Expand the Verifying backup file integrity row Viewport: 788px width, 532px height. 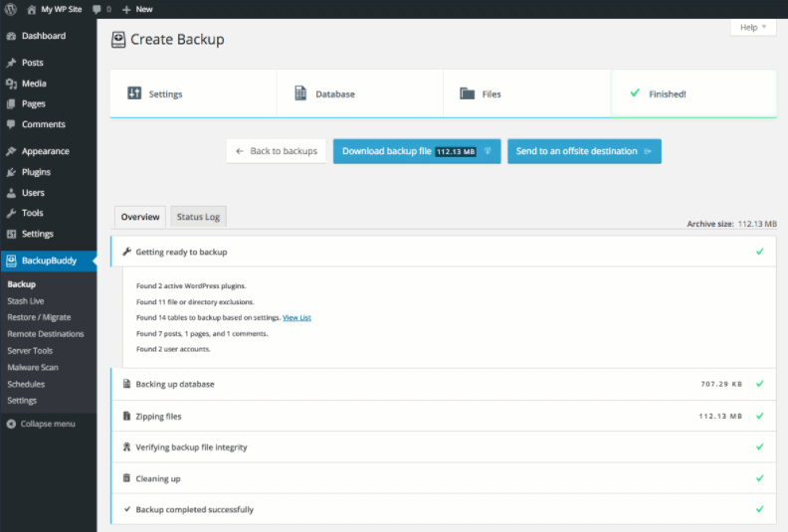(444, 447)
